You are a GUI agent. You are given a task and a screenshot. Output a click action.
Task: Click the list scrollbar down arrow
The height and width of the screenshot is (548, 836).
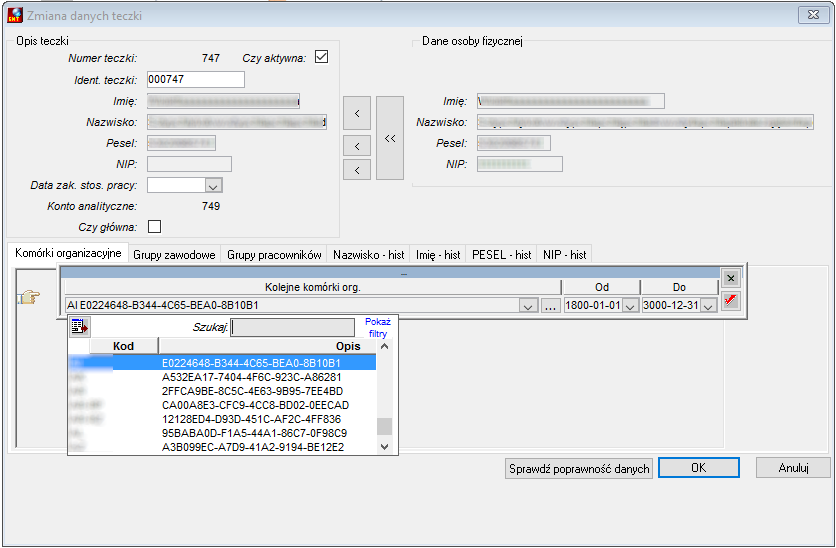[384, 447]
